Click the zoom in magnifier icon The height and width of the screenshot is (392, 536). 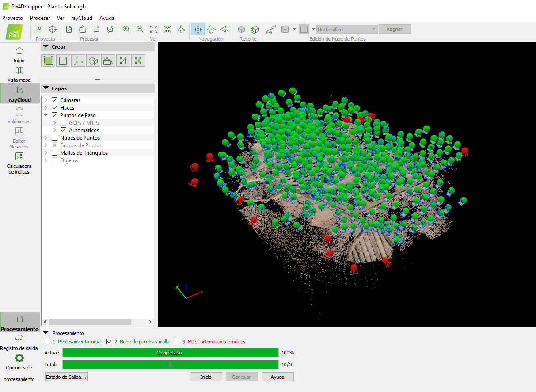pos(126,29)
